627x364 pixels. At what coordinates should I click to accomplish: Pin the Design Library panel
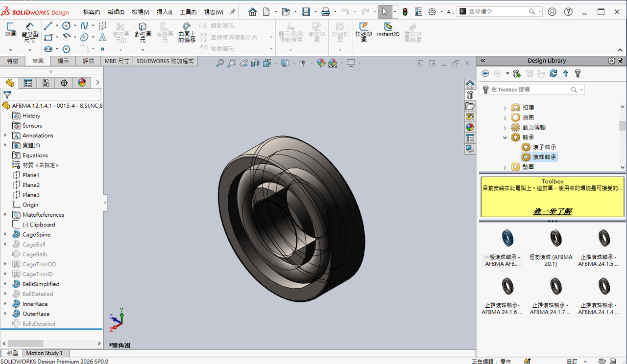click(621, 61)
